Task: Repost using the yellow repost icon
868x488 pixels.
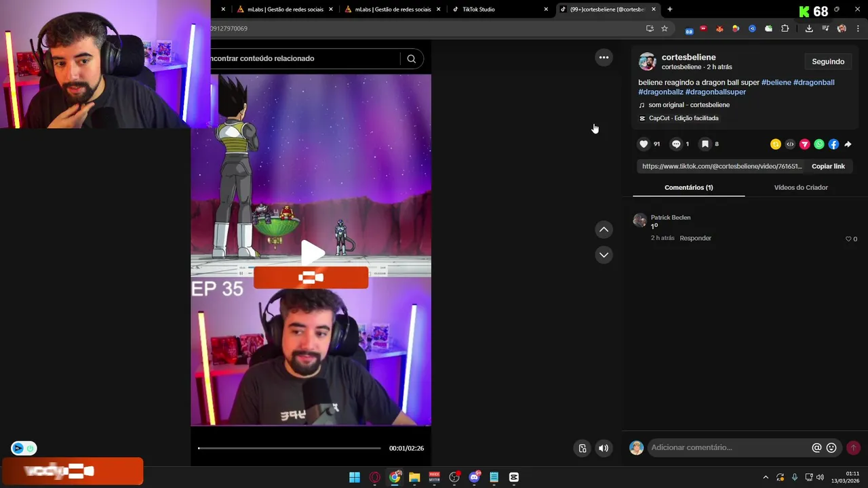Action: (x=776, y=144)
